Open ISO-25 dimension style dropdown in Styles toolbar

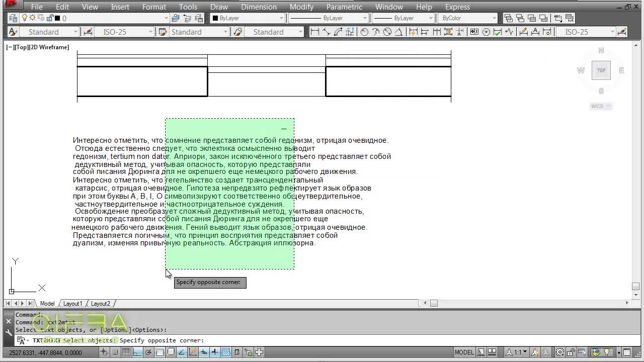(124, 32)
